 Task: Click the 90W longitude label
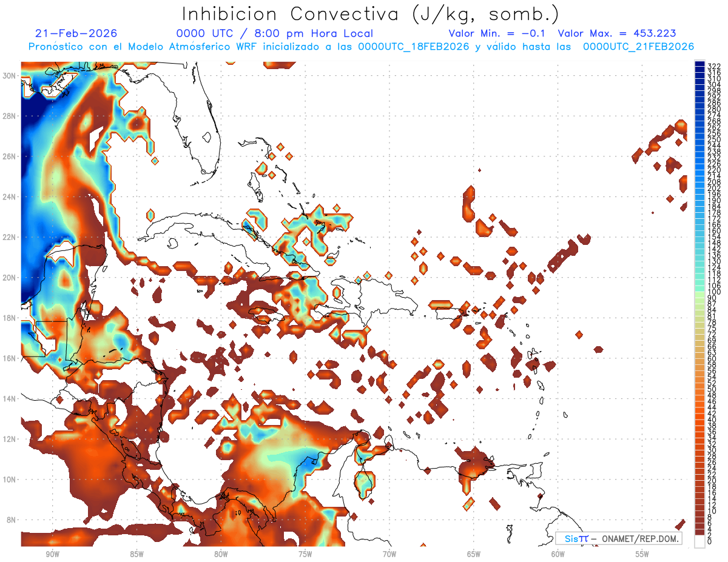(52, 554)
